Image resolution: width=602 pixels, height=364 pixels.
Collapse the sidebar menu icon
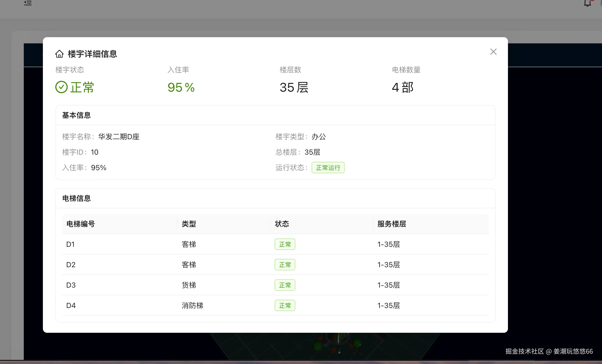28,3
